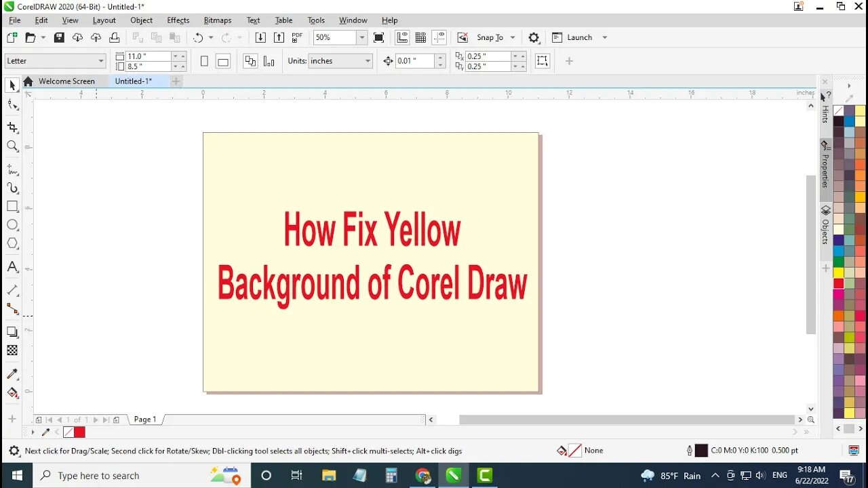Open the Open-file dropdown arrow
This screenshot has height=488, width=868.
tap(43, 37)
